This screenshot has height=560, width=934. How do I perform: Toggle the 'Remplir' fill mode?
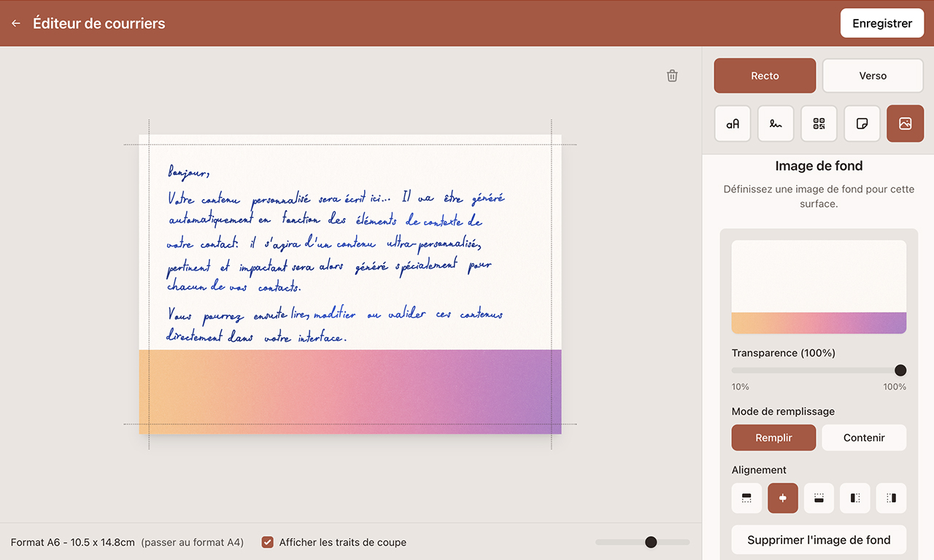click(773, 437)
